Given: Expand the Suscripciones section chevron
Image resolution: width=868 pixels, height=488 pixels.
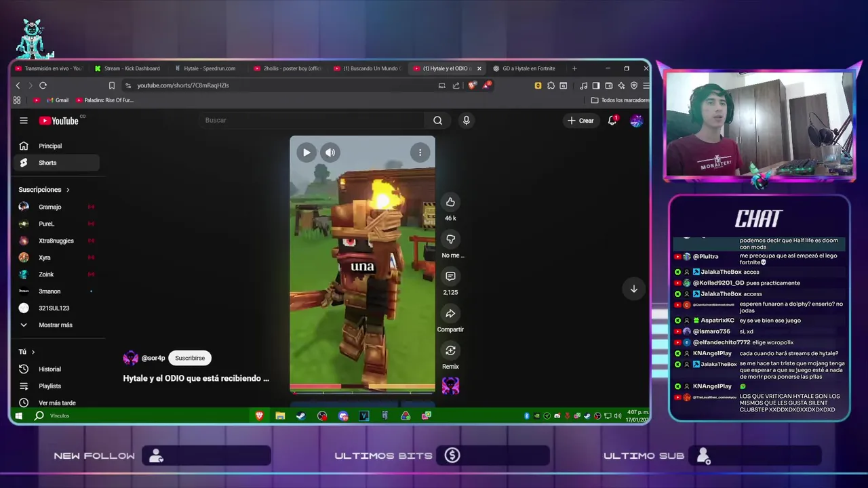Looking at the screenshot, I should [68, 190].
